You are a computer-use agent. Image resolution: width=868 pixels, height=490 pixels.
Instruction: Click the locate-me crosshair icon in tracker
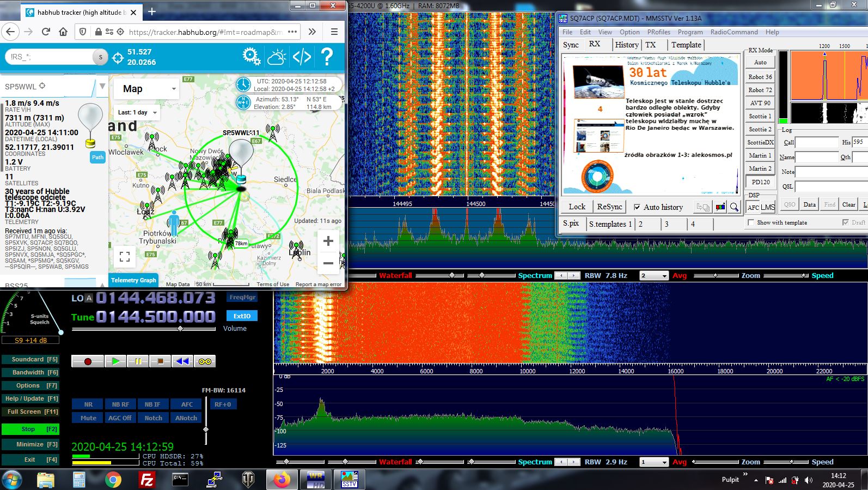(118, 57)
